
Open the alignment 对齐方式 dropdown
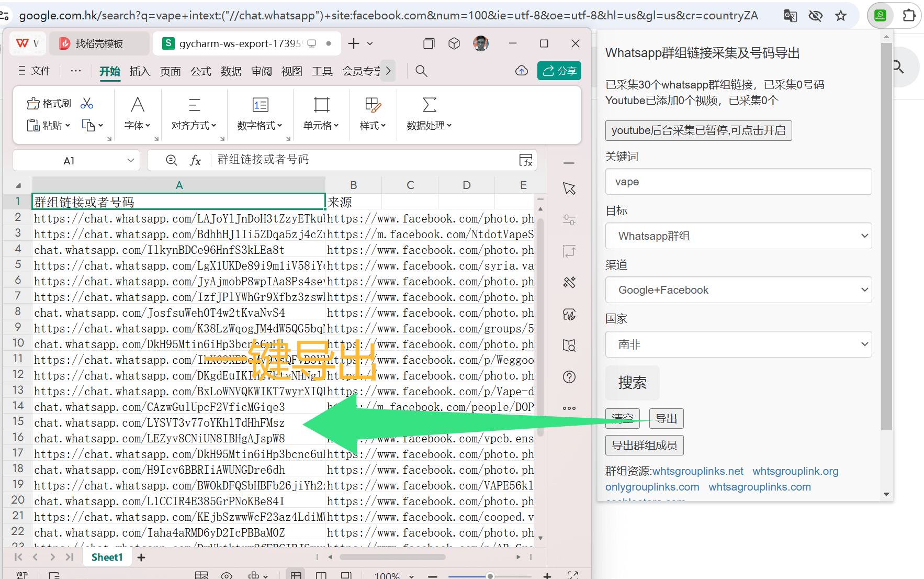[194, 114]
